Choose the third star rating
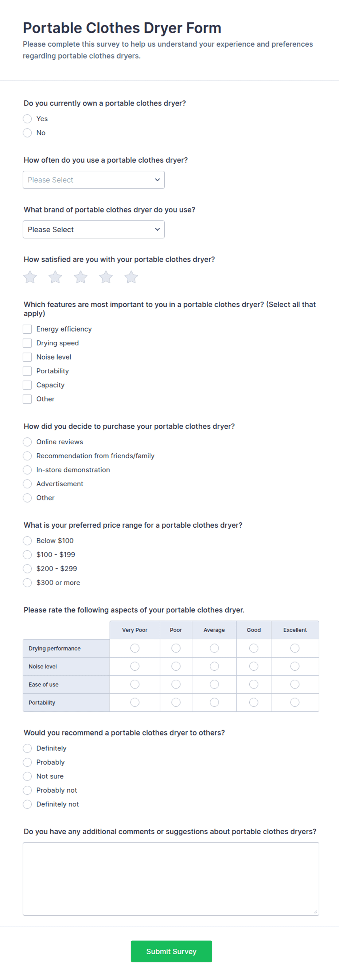 81,277
